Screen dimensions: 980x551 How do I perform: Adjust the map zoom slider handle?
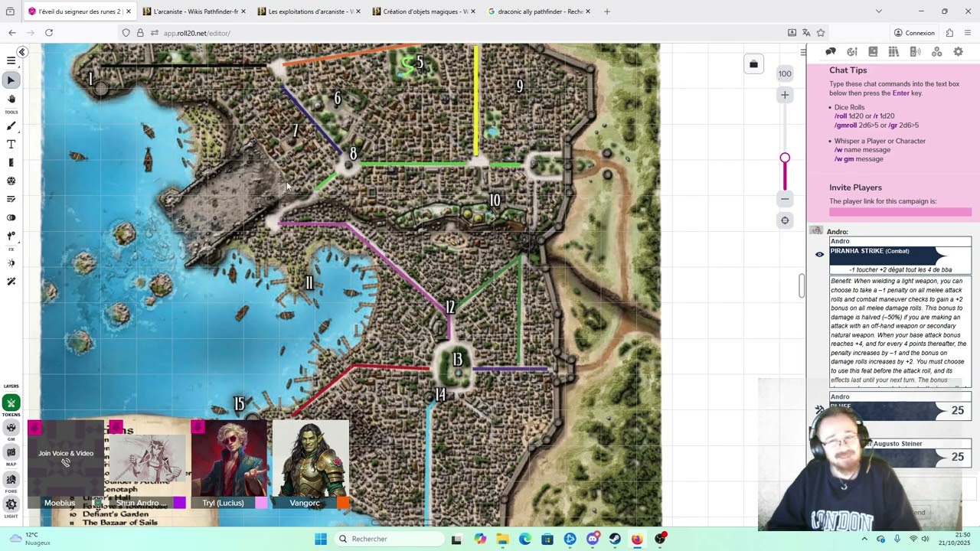click(x=785, y=158)
